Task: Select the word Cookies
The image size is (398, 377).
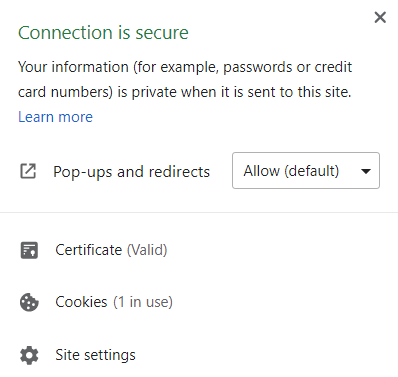Action: pyautogui.click(x=81, y=302)
